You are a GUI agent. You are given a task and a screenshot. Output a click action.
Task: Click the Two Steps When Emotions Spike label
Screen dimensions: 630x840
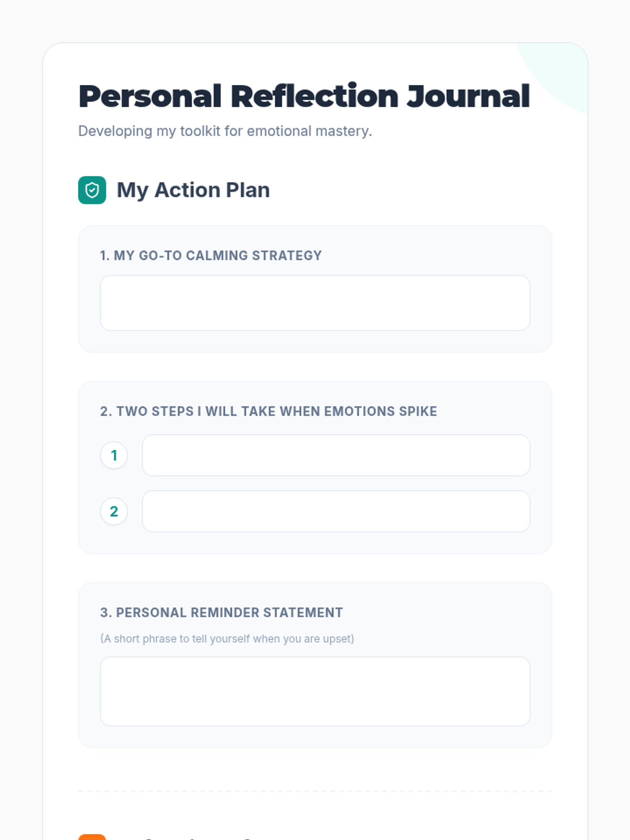coord(268,411)
